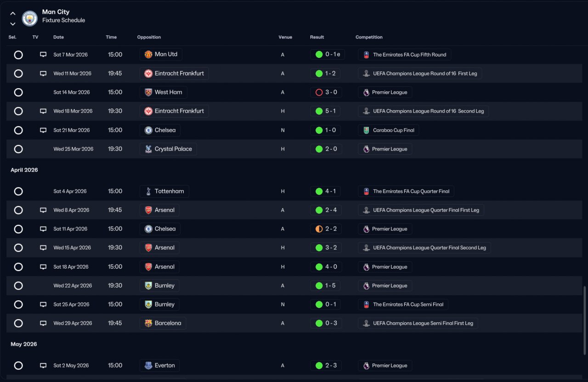The image size is (588, 382).
Task: Sort by the Competition column header
Action: pos(369,37)
